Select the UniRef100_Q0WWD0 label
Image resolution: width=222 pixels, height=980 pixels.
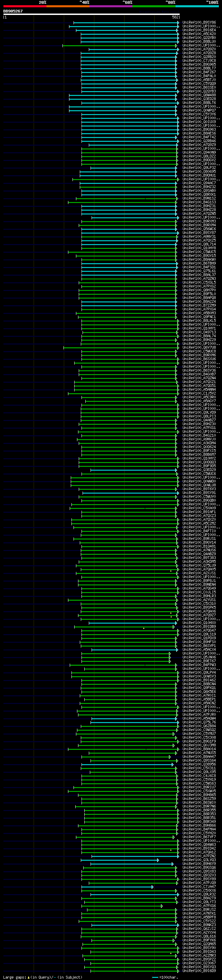point(199,481)
